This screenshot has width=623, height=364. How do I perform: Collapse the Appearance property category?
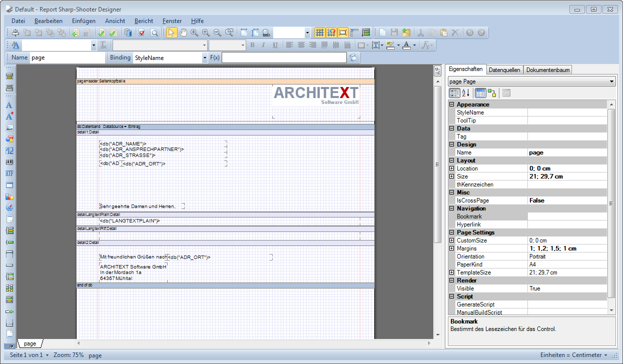coord(452,104)
